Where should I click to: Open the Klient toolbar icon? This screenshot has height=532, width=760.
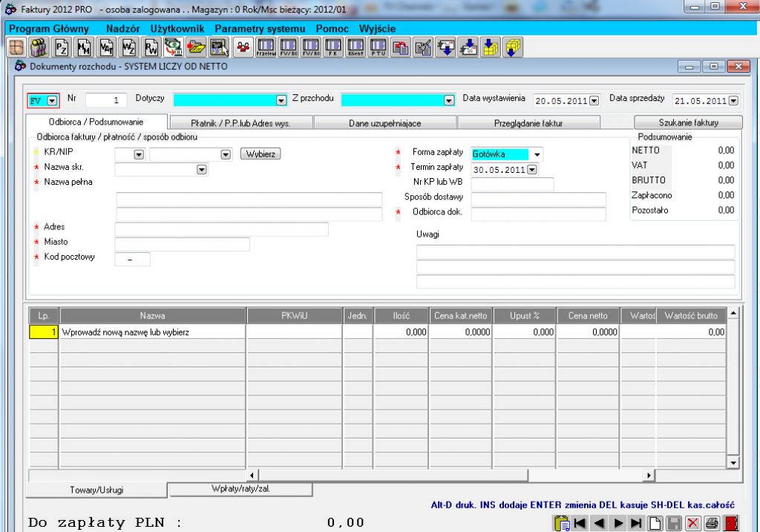point(356,47)
